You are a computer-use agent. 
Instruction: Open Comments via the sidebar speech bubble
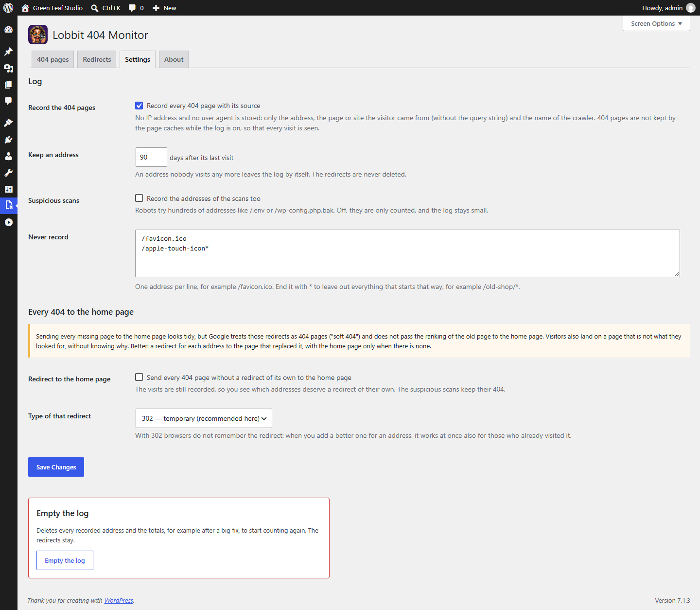[8, 101]
